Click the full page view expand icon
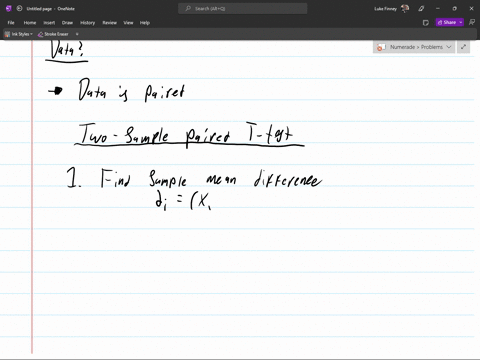Image resolution: width=480 pixels, height=360 pixels. point(463,47)
